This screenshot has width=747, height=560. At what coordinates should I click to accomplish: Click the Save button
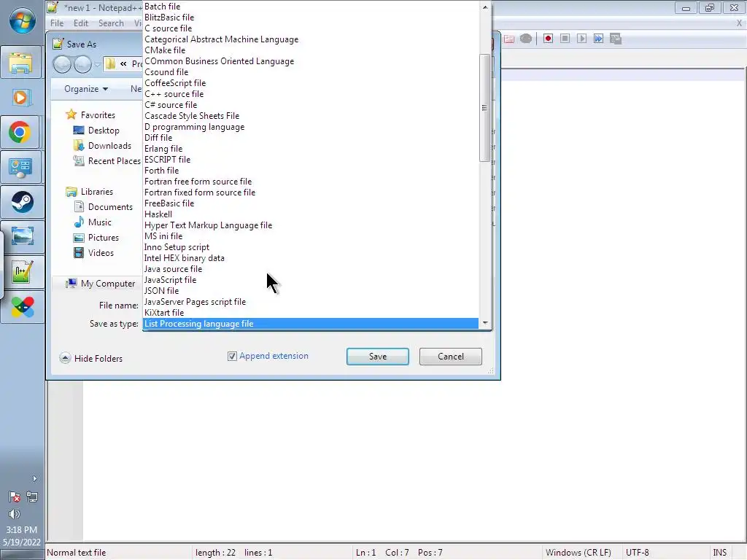pyautogui.click(x=377, y=357)
